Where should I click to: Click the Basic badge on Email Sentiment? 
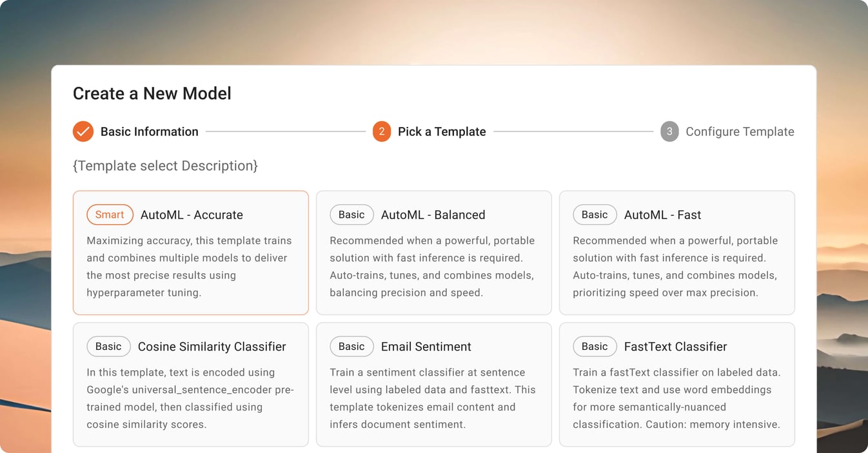(x=351, y=346)
